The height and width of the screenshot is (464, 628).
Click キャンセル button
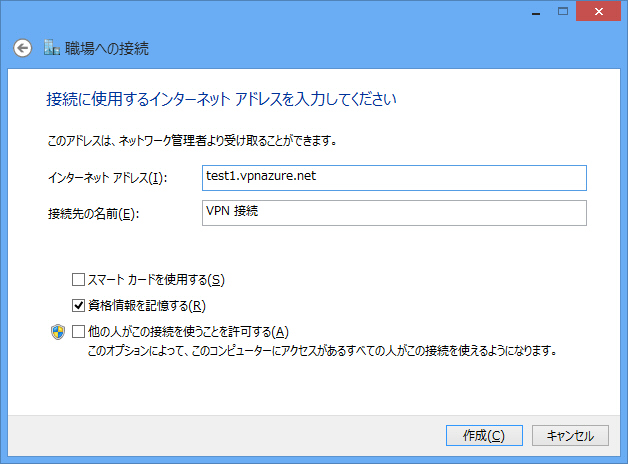click(570, 436)
